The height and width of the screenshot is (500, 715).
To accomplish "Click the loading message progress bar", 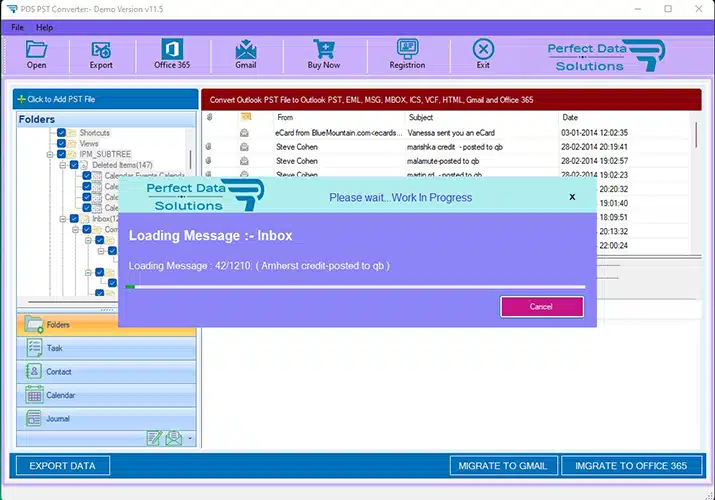I will [355, 287].
